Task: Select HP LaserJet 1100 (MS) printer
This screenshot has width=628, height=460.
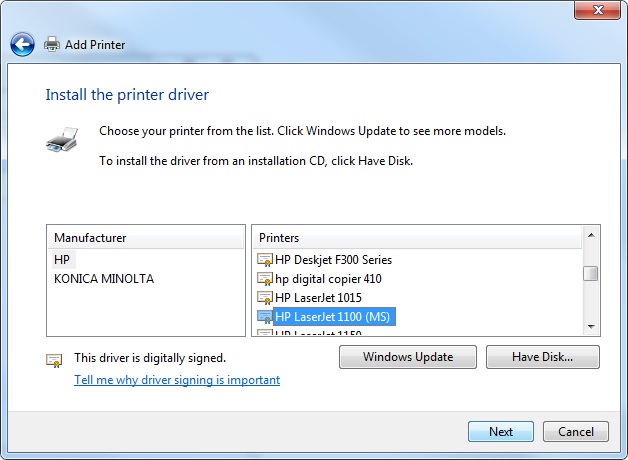Action: 334,317
